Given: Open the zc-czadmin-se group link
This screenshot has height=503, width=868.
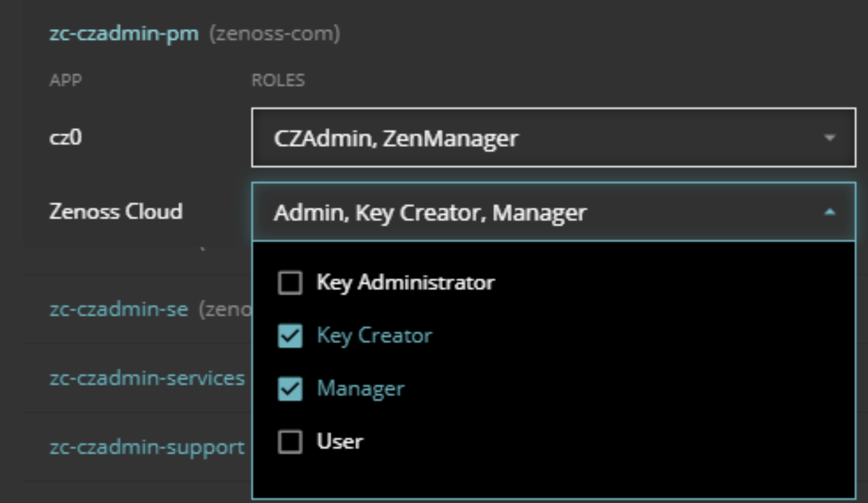Looking at the screenshot, I should point(119,309).
